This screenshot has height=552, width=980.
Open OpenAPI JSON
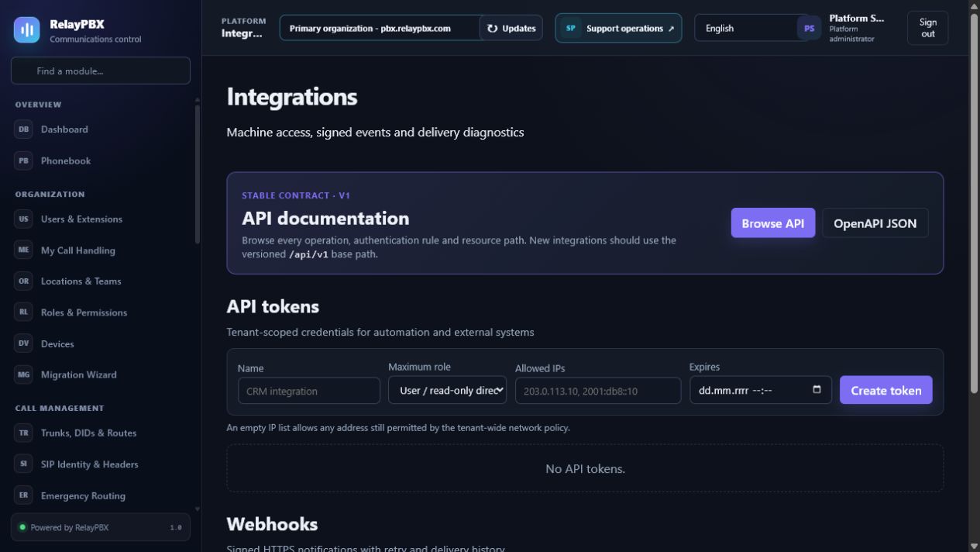point(875,223)
